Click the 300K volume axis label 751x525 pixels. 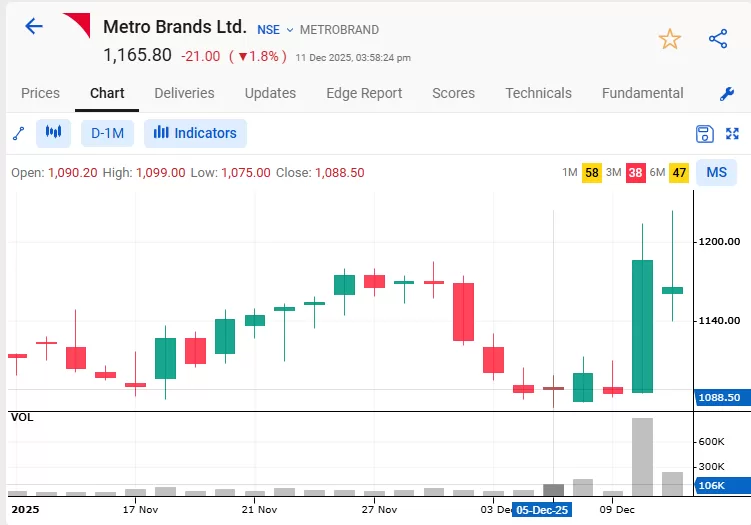(x=711, y=467)
